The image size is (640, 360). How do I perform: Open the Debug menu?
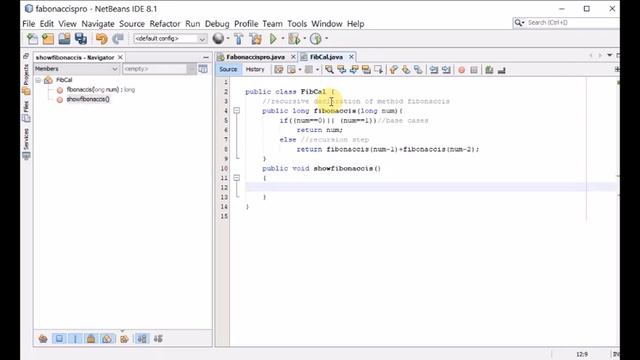[217, 24]
